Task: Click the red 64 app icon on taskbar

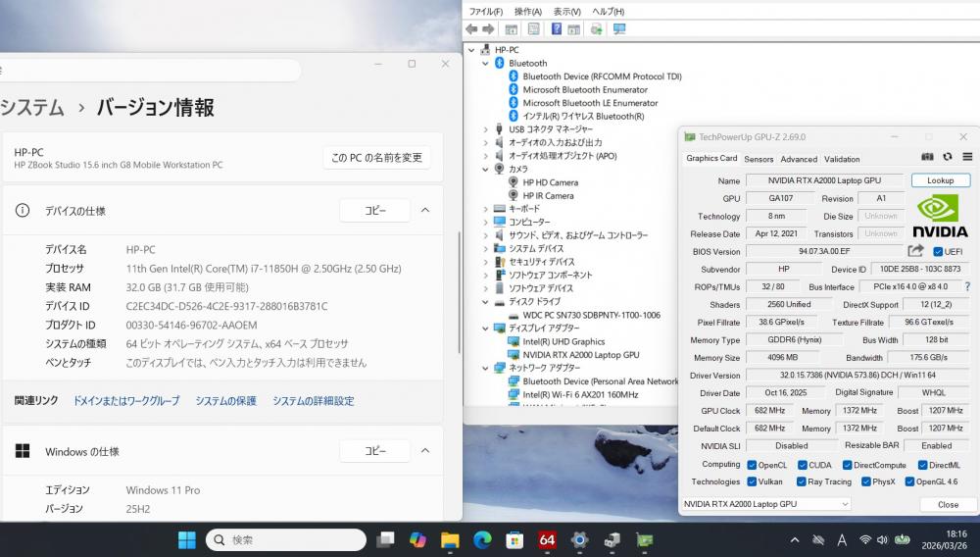Action: pos(548,539)
